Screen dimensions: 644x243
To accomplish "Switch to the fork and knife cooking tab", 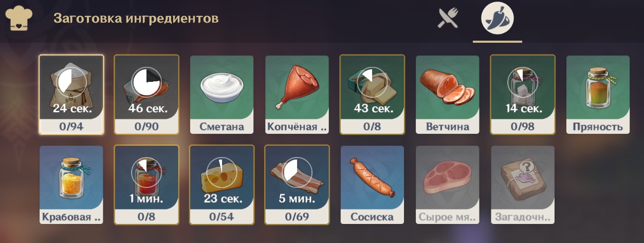I will [448, 19].
